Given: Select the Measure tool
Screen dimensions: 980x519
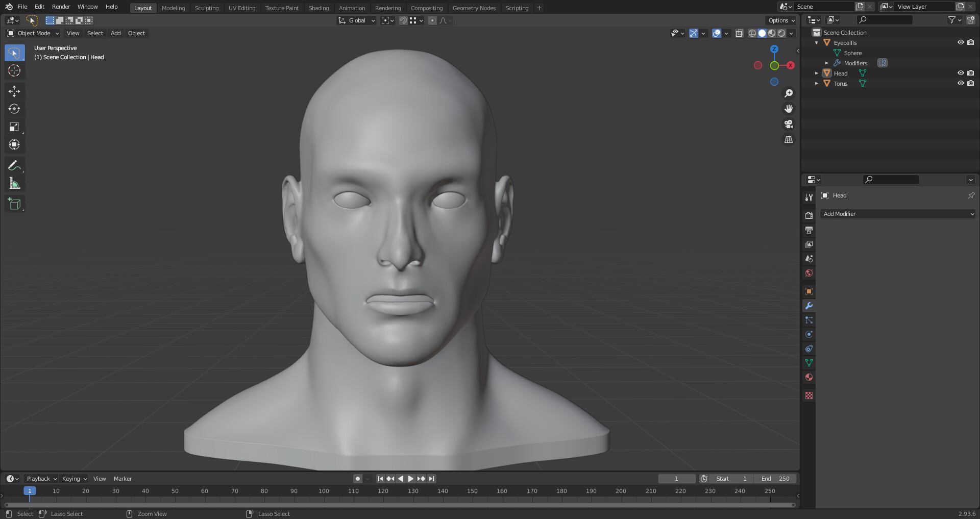Looking at the screenshot, I should click(x=14, y=182).
